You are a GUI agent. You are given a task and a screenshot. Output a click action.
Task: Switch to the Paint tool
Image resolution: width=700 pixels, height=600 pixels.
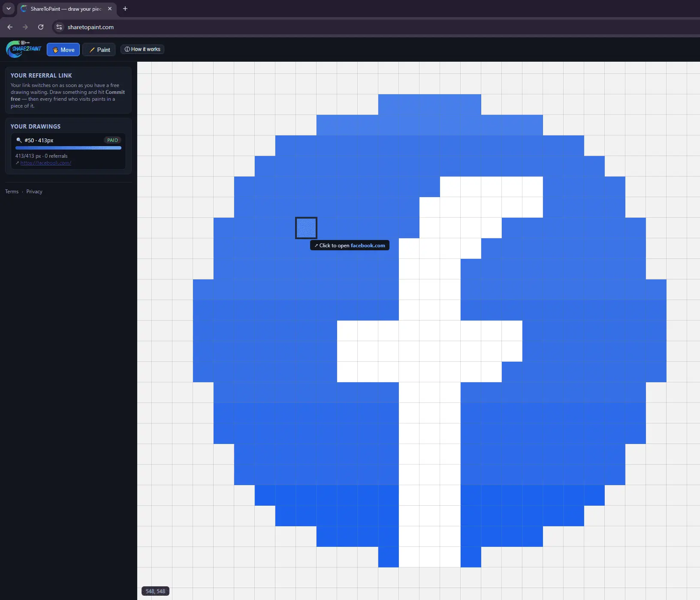99,50
